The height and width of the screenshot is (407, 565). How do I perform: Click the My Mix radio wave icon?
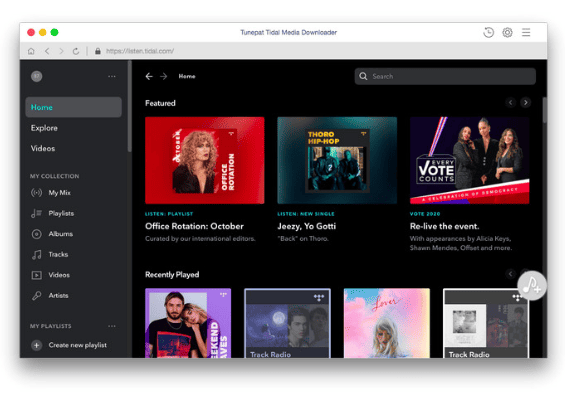pyautogui.click(x=36, y=193)
